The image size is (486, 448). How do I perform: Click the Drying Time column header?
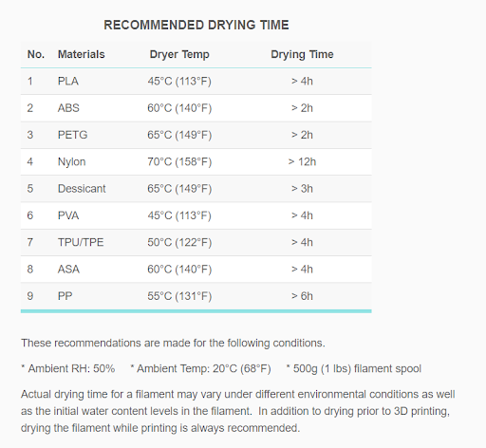point(302,54)
